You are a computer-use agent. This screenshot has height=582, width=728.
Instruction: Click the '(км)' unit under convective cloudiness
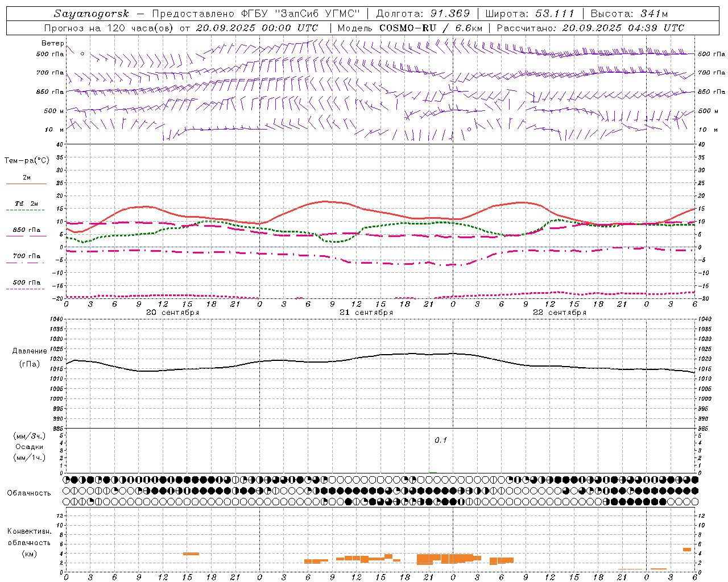point(30,554)
